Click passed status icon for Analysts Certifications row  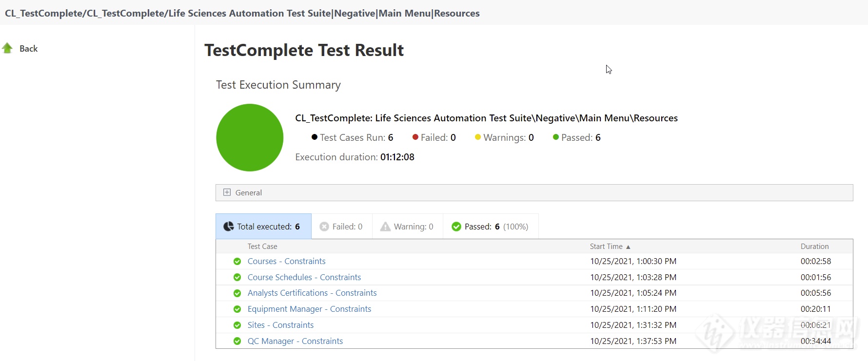tap(237, 293)
